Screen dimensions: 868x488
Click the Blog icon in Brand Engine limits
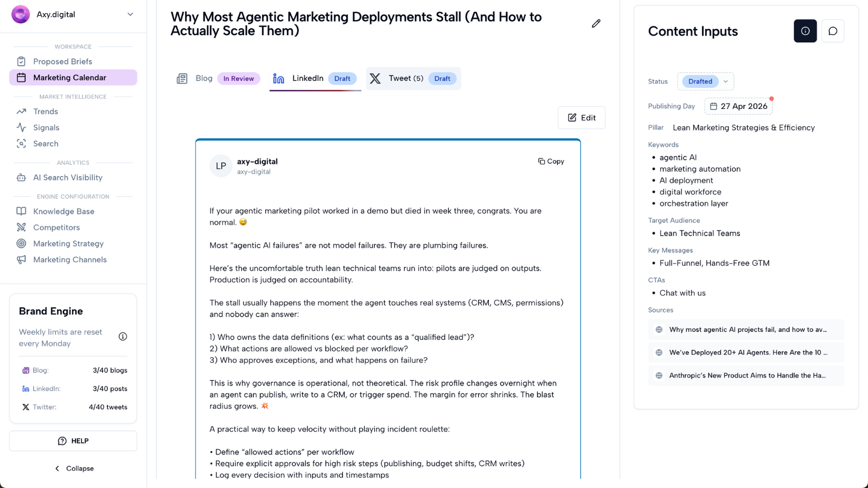tap(25, 370)
